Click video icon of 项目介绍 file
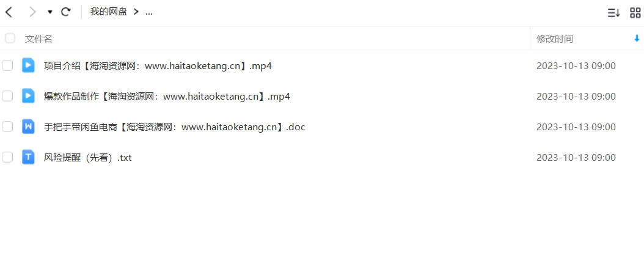The height and width of the screenshot is (269, 644). click(28, 65)
